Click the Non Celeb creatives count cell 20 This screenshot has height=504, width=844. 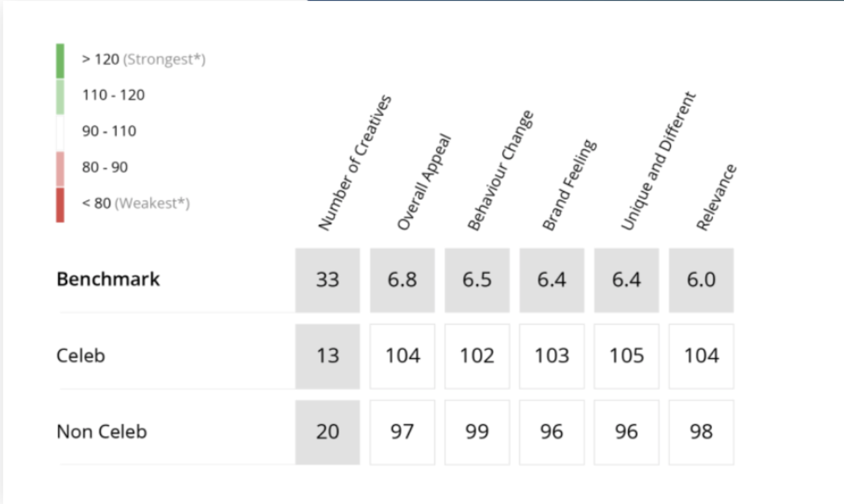pyautogui.click(x=328, y=432)
